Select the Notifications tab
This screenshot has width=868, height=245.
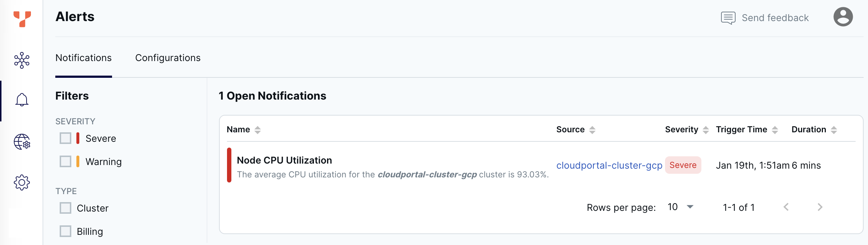point(83,58)
